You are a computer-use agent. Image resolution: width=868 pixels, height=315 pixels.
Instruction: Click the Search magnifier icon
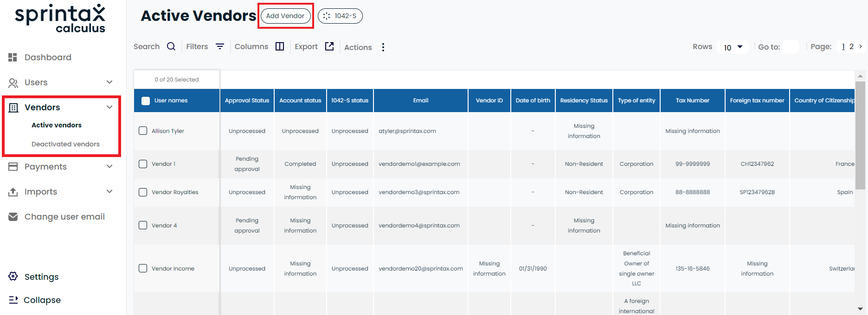(171, 46)
